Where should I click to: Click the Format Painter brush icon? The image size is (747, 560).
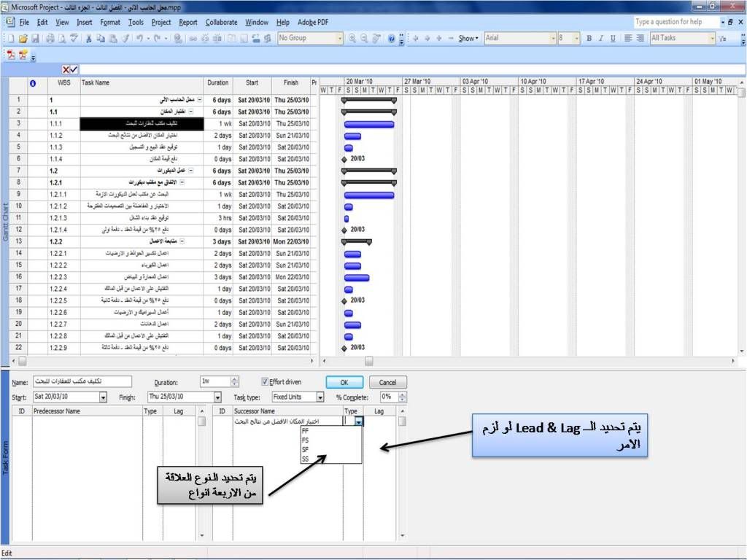pos(125,39)
